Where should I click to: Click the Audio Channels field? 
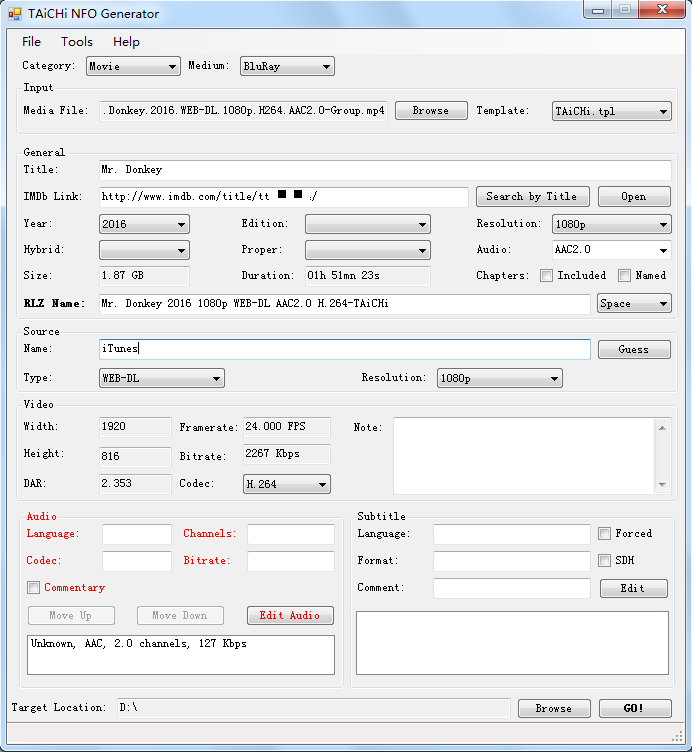(291, 534)
